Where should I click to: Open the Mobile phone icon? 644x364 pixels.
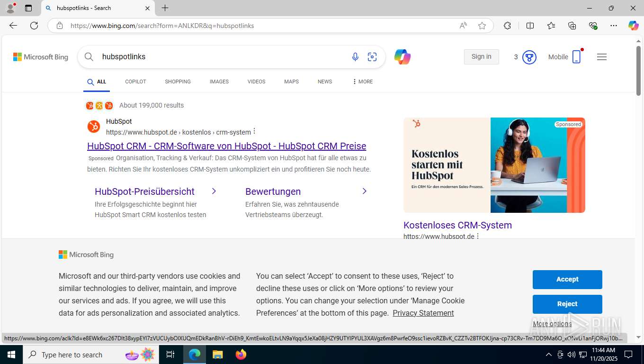pos(577,57)
